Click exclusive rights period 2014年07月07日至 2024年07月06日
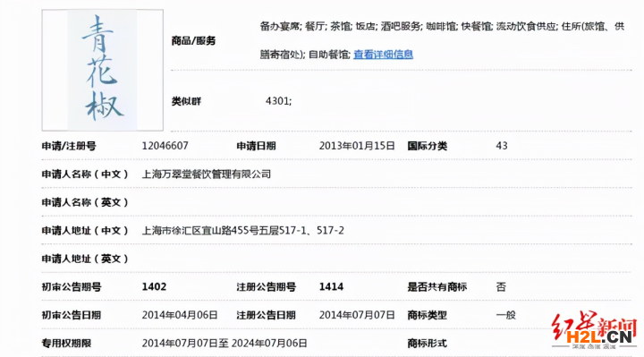The image size is (644, 357). [225, 343]
